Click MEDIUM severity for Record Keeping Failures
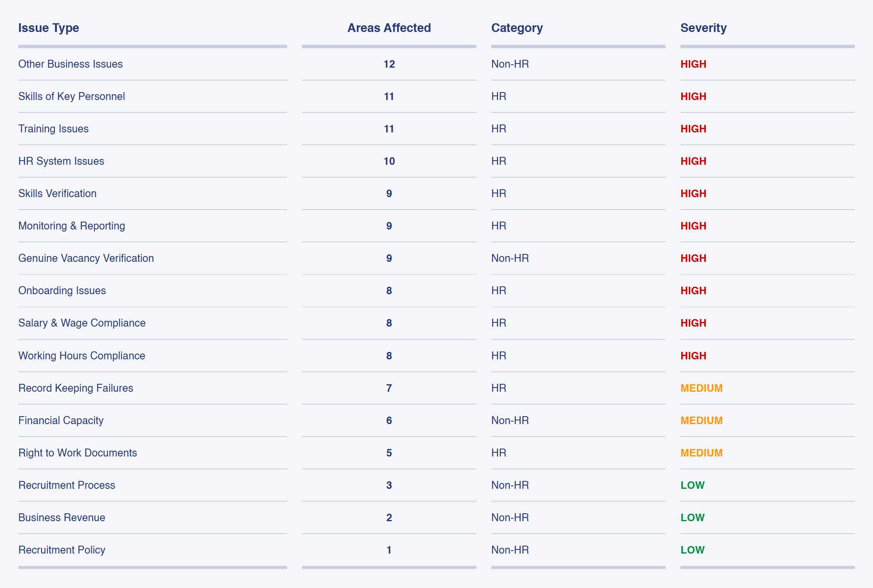 (701, 388)
